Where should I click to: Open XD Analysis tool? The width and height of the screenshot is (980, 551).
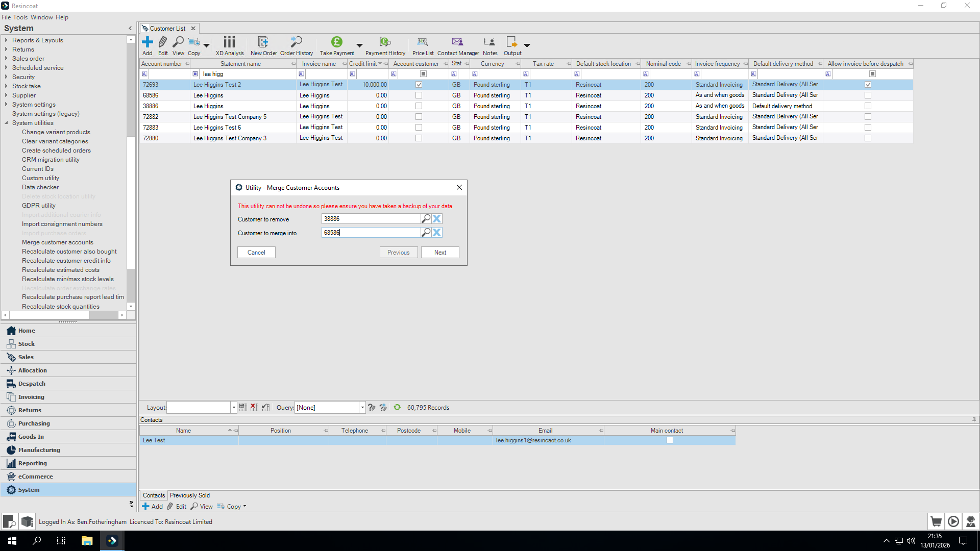coord(229,45)
